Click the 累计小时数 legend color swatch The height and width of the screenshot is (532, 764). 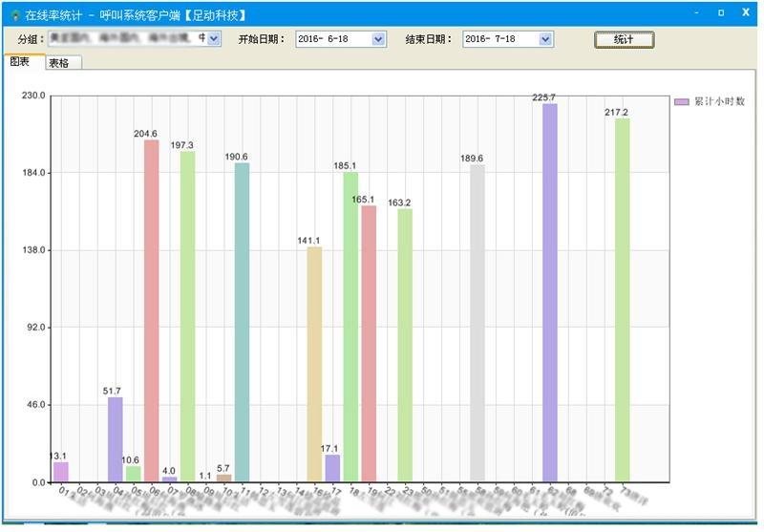(681, 101)
